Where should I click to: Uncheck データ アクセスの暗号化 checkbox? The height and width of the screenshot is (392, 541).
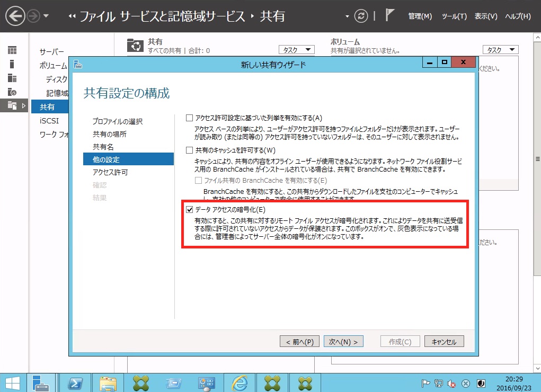pos(190,210)
